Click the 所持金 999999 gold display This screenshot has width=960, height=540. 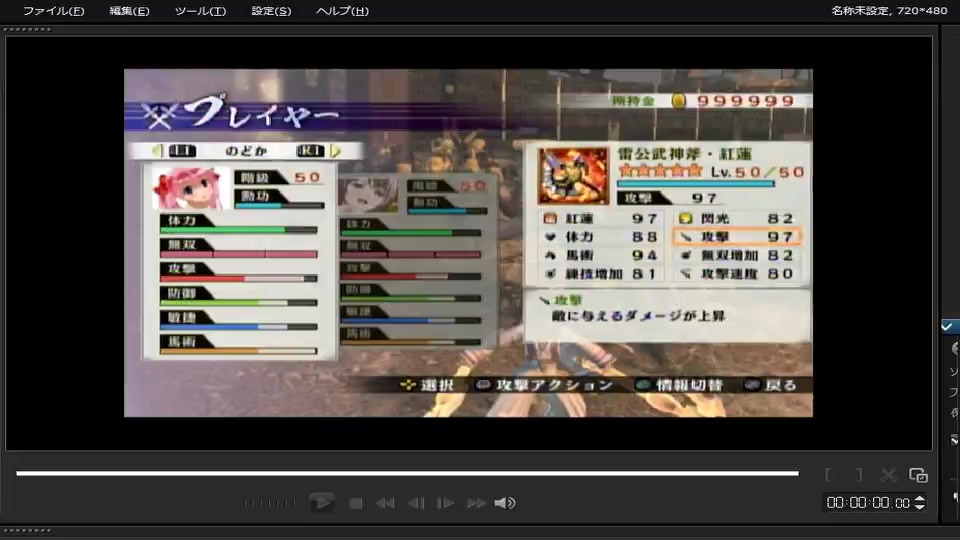[703, 100]
